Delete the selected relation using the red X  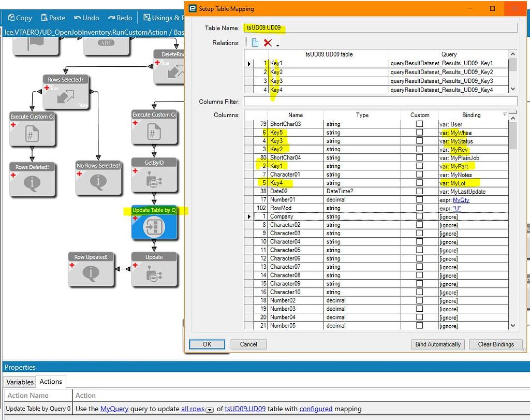pyautogui.click(x=268, y=43)
